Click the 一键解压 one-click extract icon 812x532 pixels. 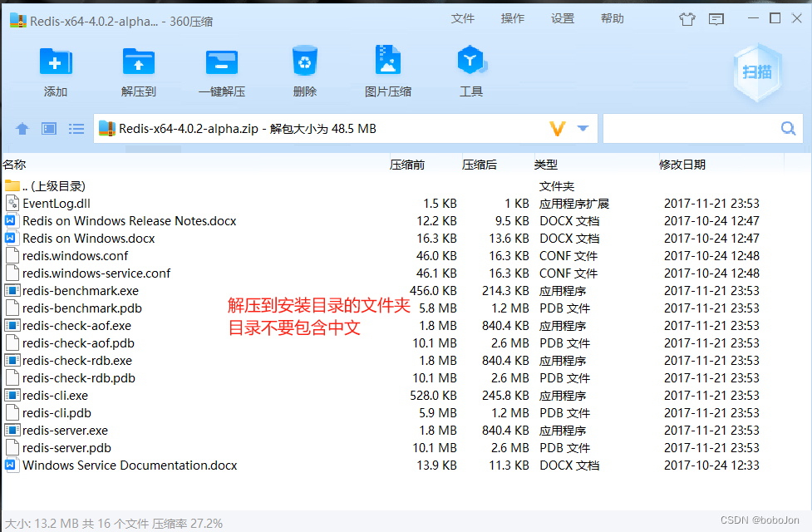click(222, 62)
